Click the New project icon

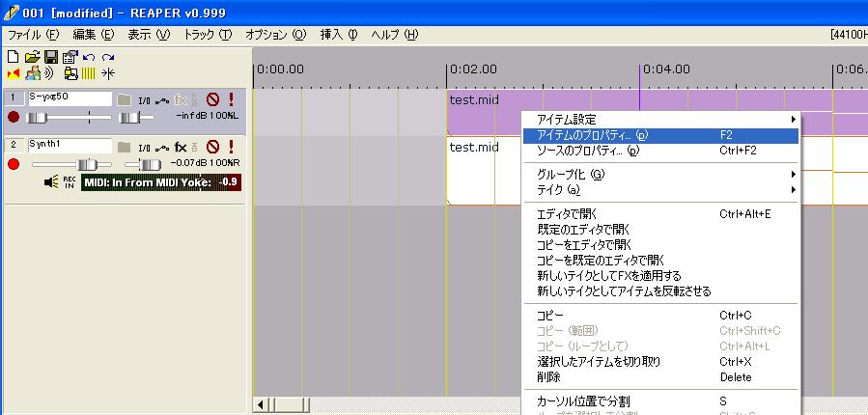click(13, 57)
